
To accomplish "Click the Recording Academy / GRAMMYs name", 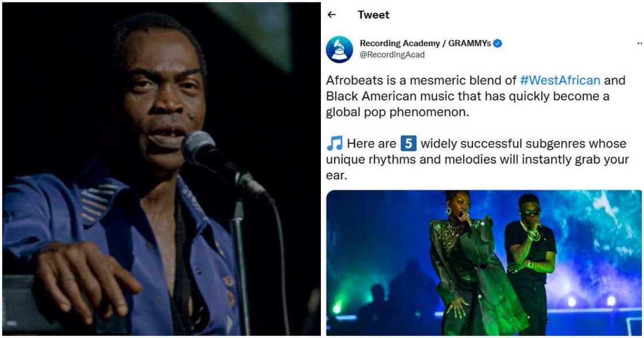I will (425, 43).
